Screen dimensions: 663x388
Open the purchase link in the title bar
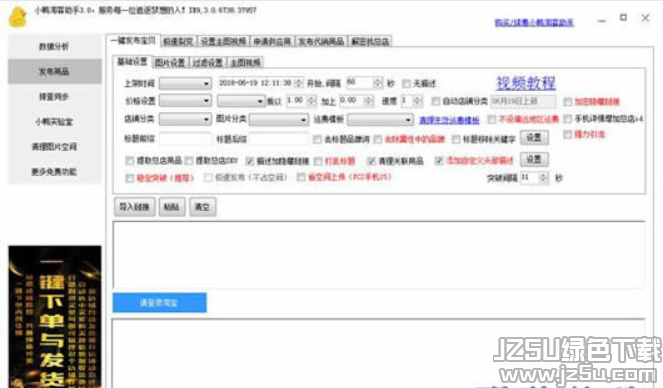pos(534,22)
